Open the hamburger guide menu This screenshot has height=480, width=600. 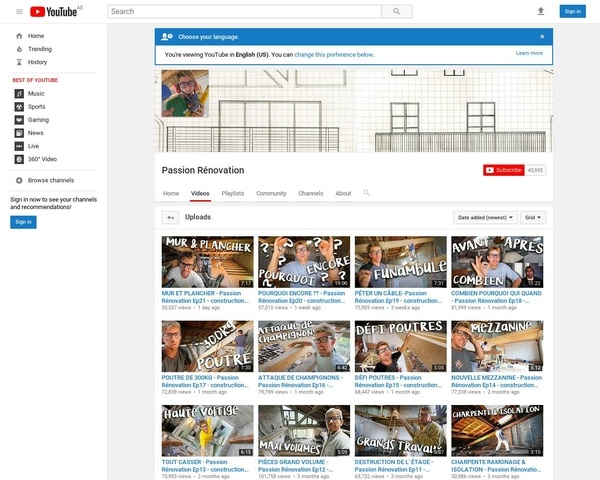pyautogui.click(x=19, y=11)
